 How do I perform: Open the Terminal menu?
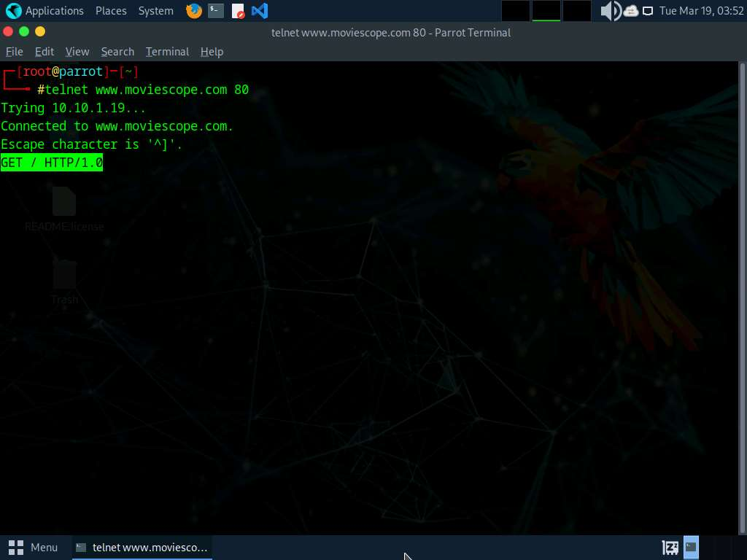(167, 52)
